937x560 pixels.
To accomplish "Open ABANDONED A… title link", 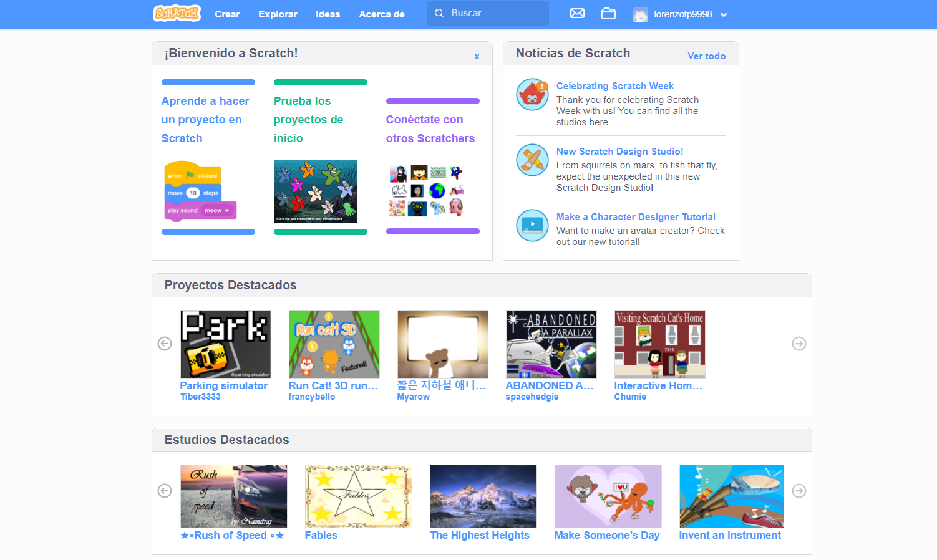I will point(549,385).
